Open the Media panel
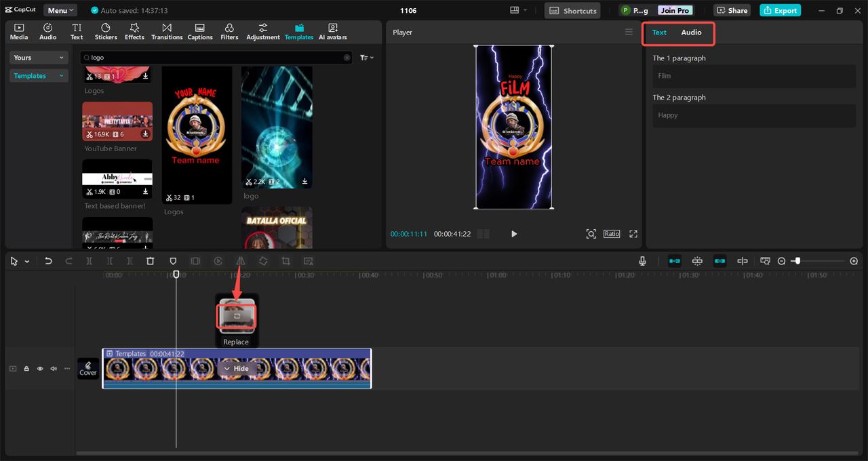The width and height of the screenshot is (868, 461). [x=19, y=31]
